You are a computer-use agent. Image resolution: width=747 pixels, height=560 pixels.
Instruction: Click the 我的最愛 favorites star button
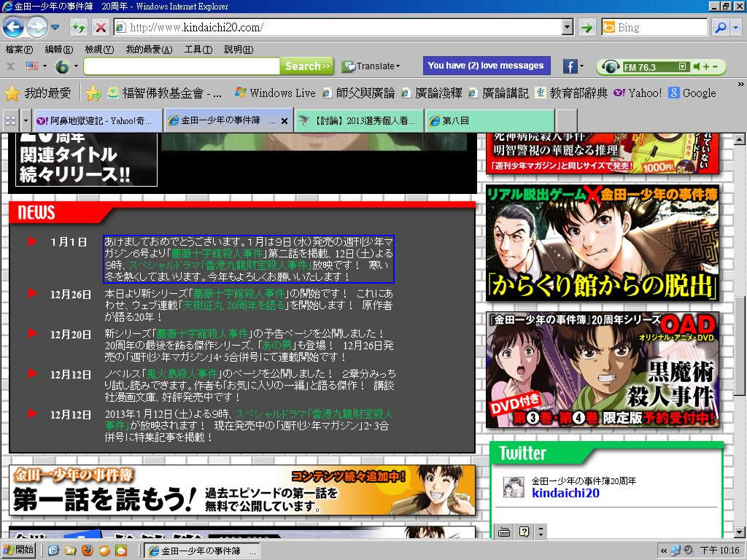tap(38, 93)
